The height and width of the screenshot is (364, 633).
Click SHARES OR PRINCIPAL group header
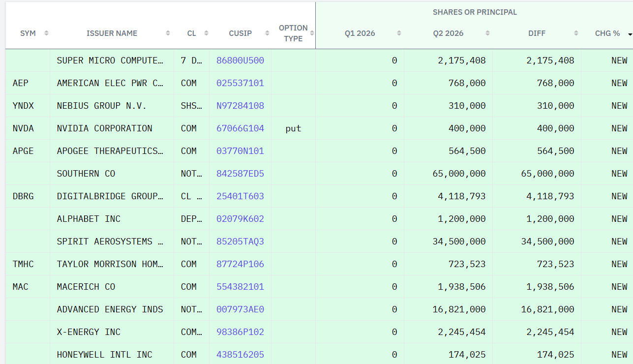point(475,12)
